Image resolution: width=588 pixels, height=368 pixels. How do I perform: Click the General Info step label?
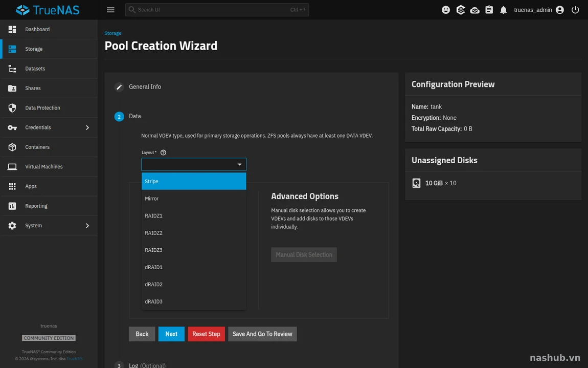click(145, 86)
